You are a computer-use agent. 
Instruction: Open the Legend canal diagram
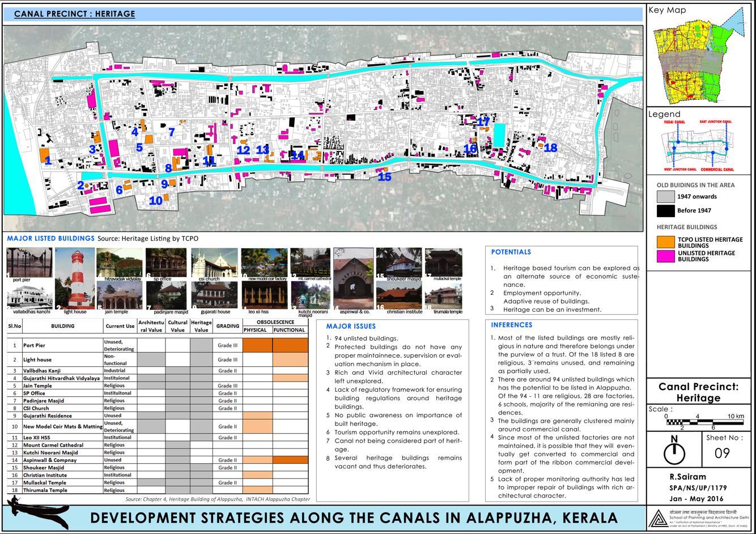coord(698,146)
